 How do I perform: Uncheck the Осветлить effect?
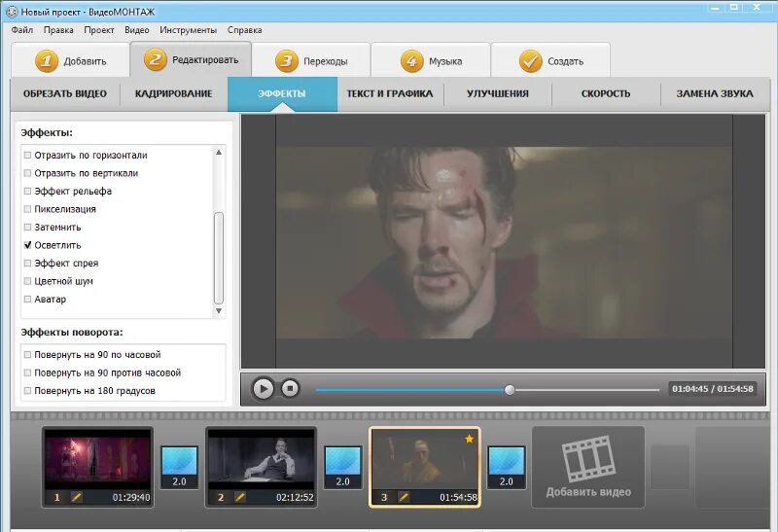pyautogui.click(x=28, y=245)
